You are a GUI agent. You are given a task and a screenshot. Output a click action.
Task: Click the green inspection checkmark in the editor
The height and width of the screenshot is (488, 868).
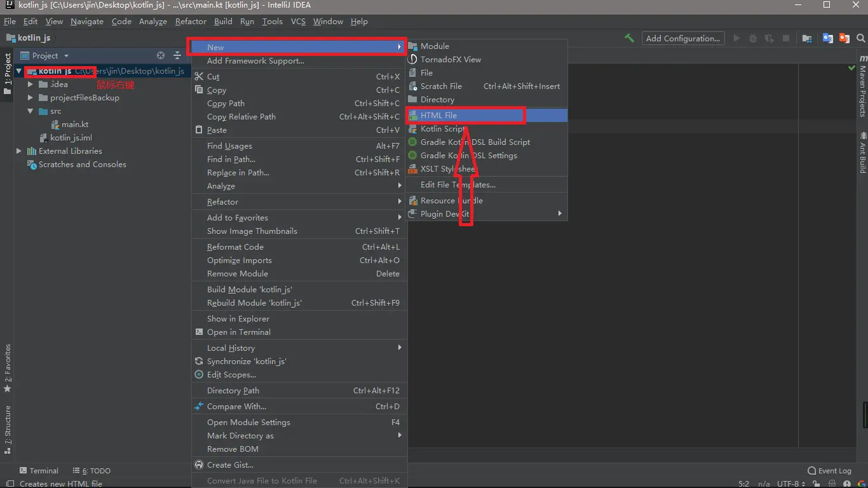click(x=851, y=67)
